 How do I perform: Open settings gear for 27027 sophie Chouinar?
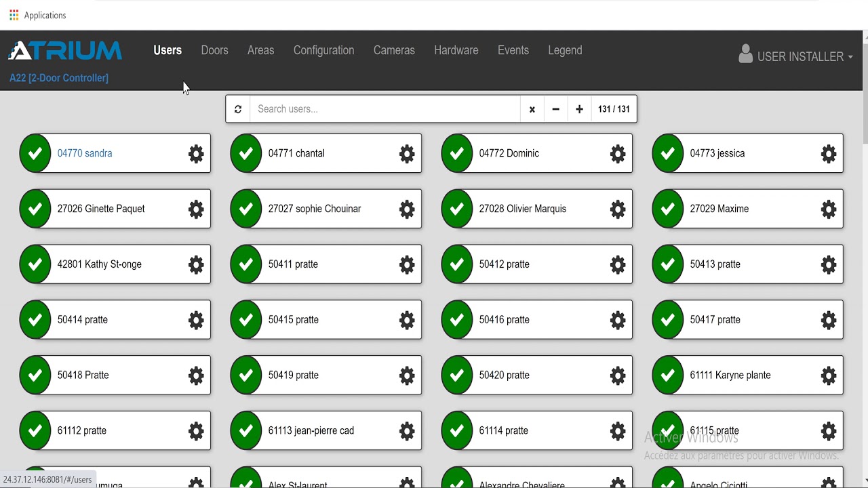[x=407, y=209]
